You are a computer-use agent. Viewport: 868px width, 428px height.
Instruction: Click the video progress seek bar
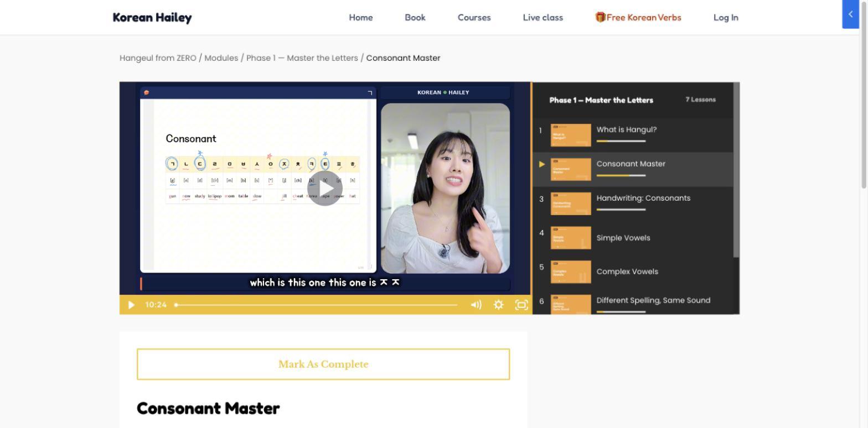[316, 305]
